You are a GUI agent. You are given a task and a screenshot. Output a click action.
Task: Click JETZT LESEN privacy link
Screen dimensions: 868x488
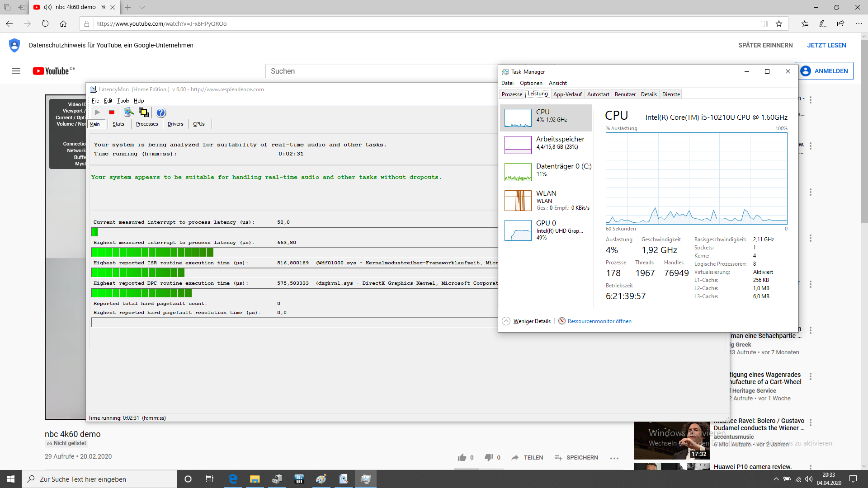[826, 45]
